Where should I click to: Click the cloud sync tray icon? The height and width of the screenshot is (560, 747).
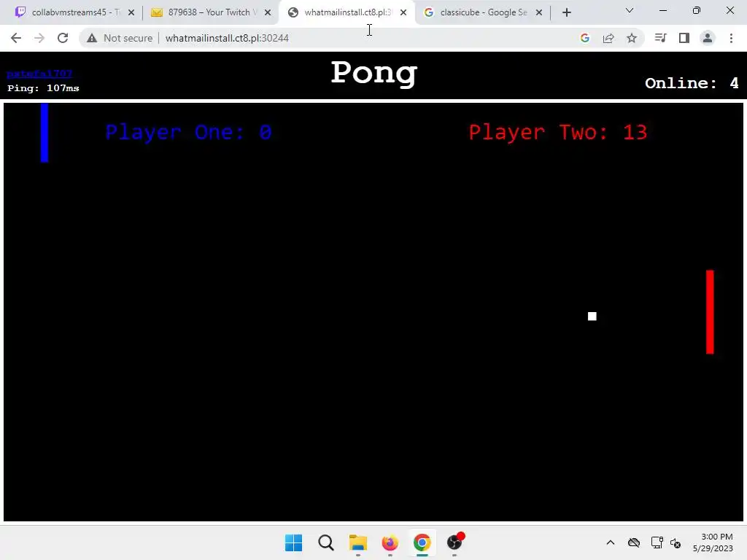point(634,542)
